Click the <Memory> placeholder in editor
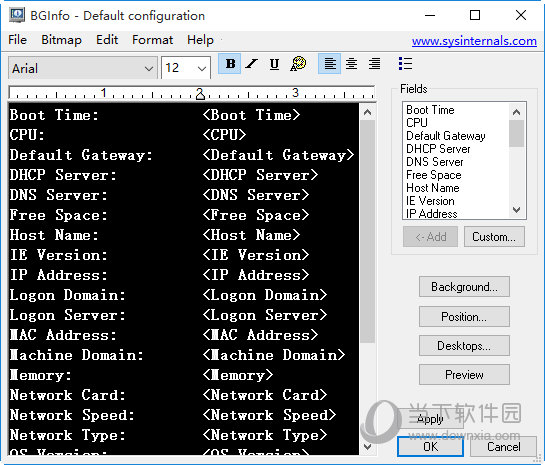 (238, 375)
